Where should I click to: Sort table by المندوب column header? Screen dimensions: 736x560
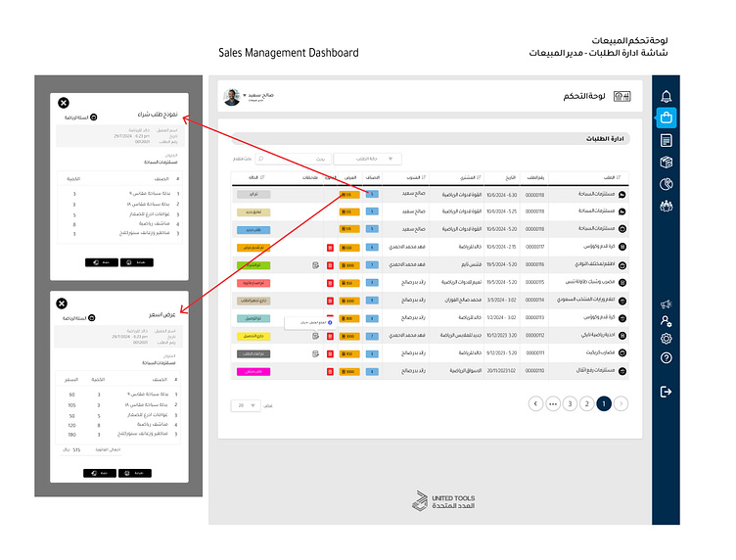tap(416, 177)
